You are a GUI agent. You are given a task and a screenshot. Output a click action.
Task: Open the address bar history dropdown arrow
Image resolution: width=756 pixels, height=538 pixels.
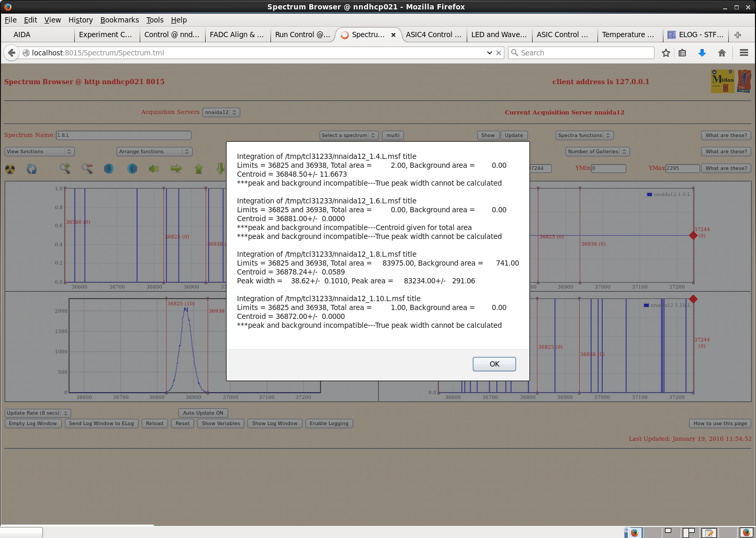(x=490, y=53)
